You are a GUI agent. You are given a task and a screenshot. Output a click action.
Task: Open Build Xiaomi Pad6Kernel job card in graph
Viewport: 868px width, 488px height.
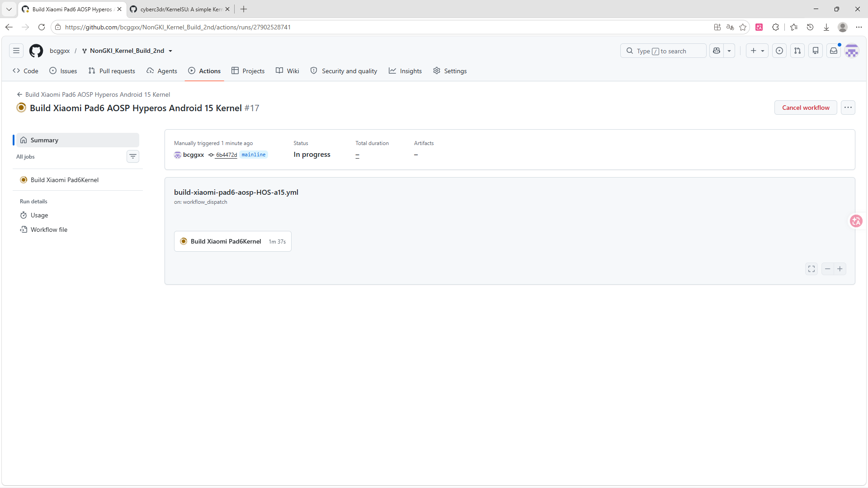(x=233, y=241)
